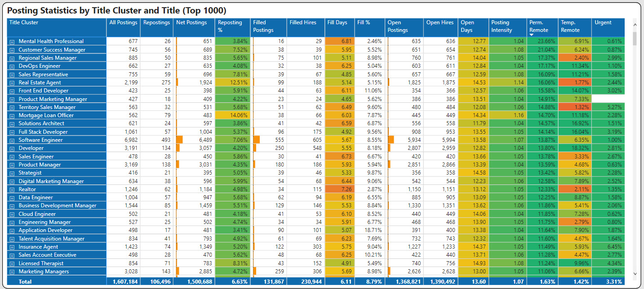Sort by Title Cluster column header
The width and height of the screenshot is (644, 289).
tap(57, 27)
